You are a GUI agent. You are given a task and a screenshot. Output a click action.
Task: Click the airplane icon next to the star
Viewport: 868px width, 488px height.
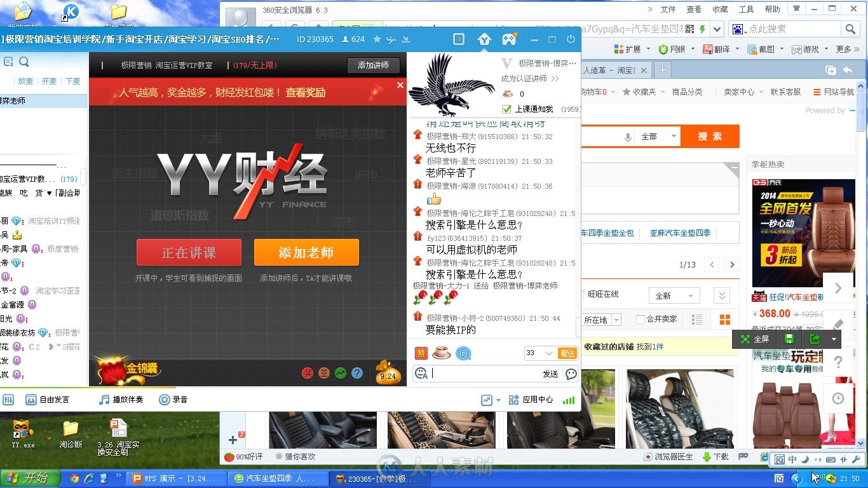coord(391,39)
